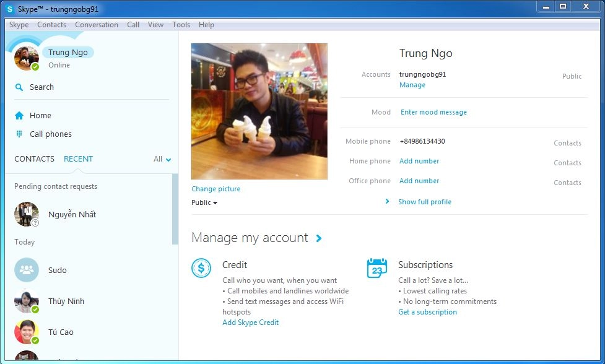Click the Credit heading
Screen dimensions: 605x364
coord(235,265)
